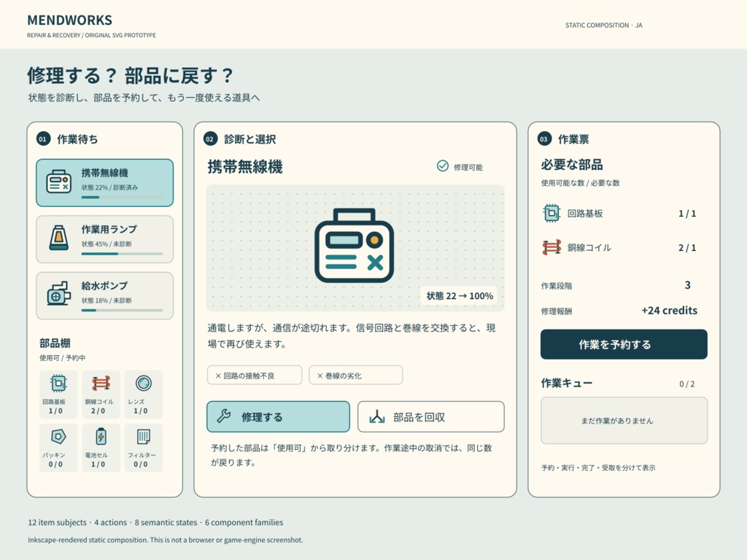The height and width of the screenshot is (560, 747).
Task: Click 給水ポンプ condition progress bar
Action: (122, 311)
